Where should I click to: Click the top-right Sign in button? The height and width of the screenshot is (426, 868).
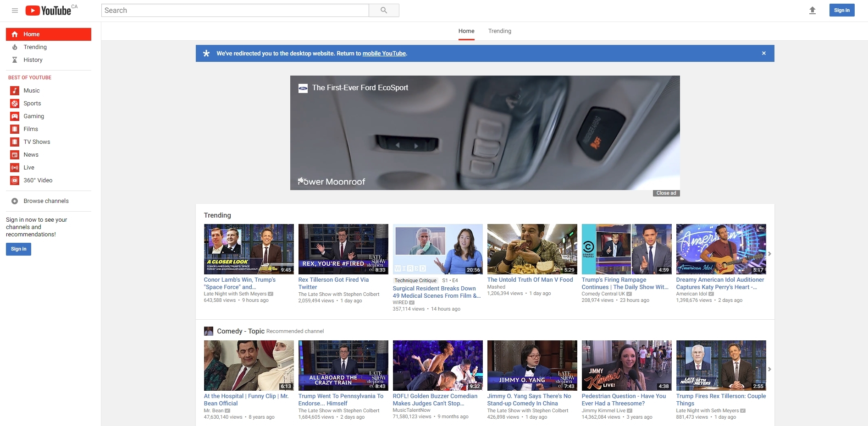point(842,10)
